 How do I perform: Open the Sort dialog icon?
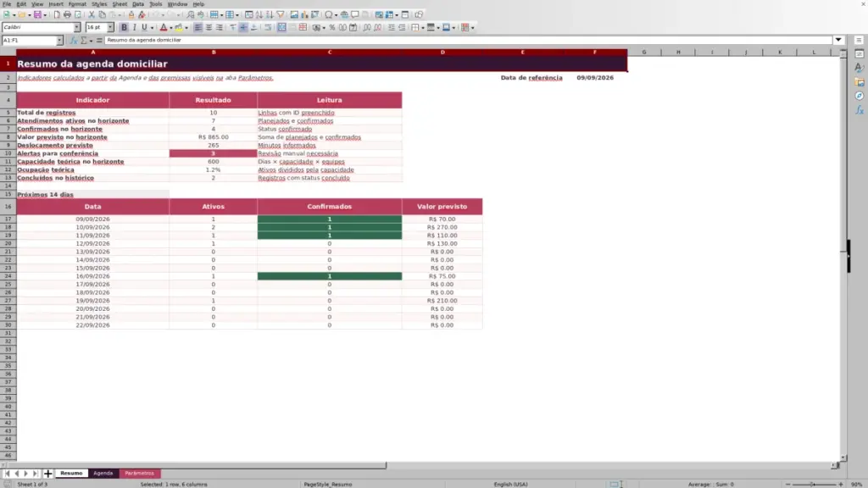pos(249,15)
